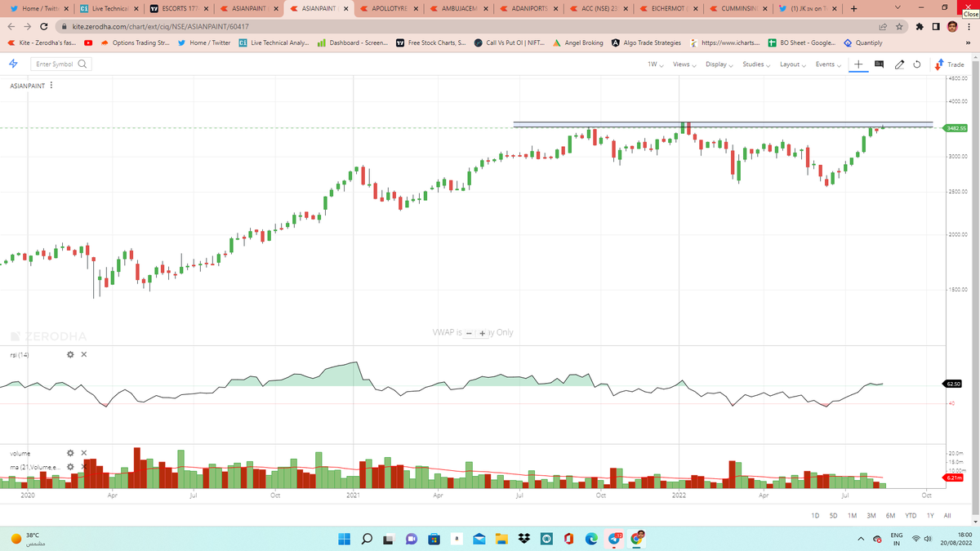Open the chart comment icon
The image size is (980, 551).
pyautogui.click(x=879, y=64)
